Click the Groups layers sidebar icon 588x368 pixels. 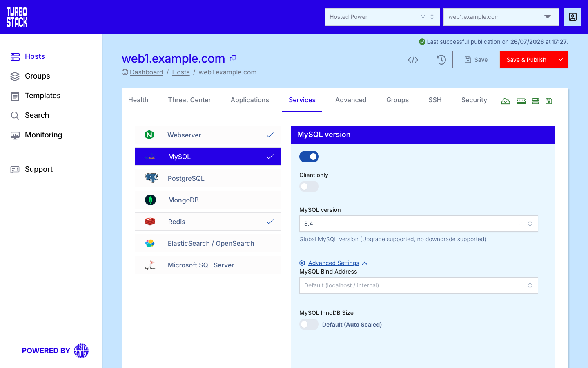[15, 76]
